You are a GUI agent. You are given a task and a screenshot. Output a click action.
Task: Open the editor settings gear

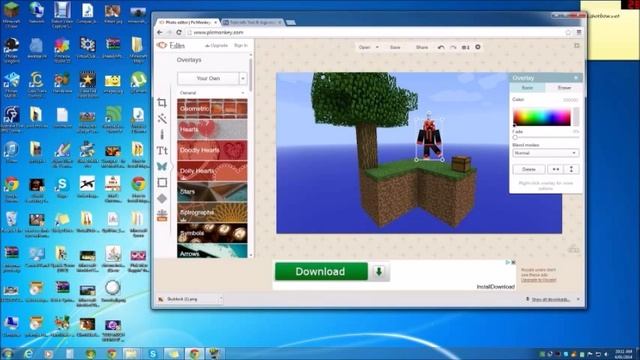(478, 47)
